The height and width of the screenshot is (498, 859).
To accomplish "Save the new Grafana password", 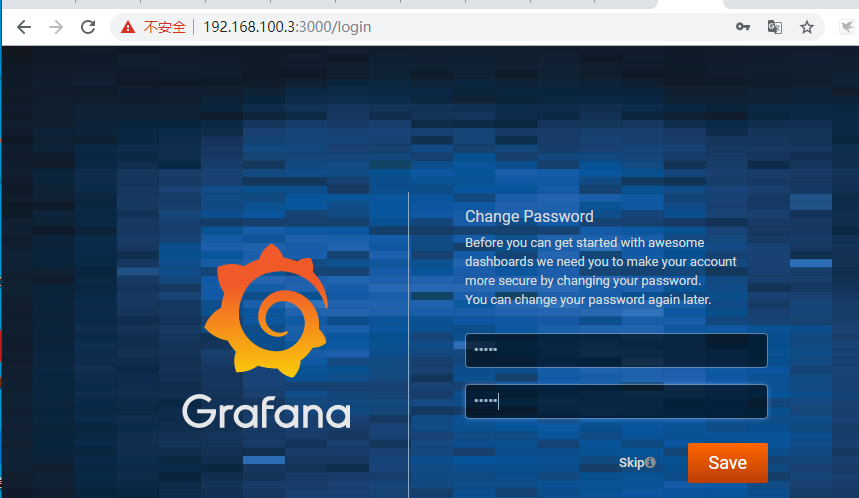I will [x=728, y=463].
